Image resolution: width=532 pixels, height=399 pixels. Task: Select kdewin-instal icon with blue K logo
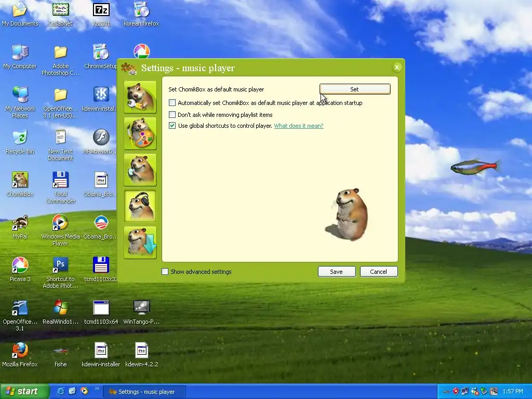[x=101, y=99]
